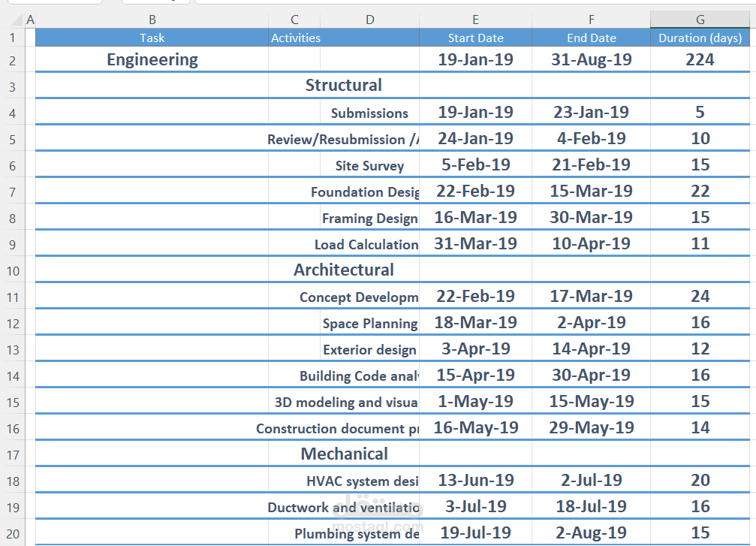The height and width of the screenshot is (546, 756).
Task: Select the Architectural section cell
Action: coord(344,270)
